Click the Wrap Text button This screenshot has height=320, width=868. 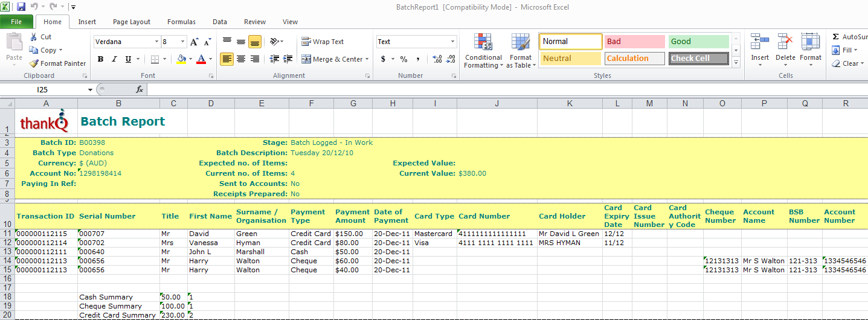pyautogui.click(x=323, y=42)
